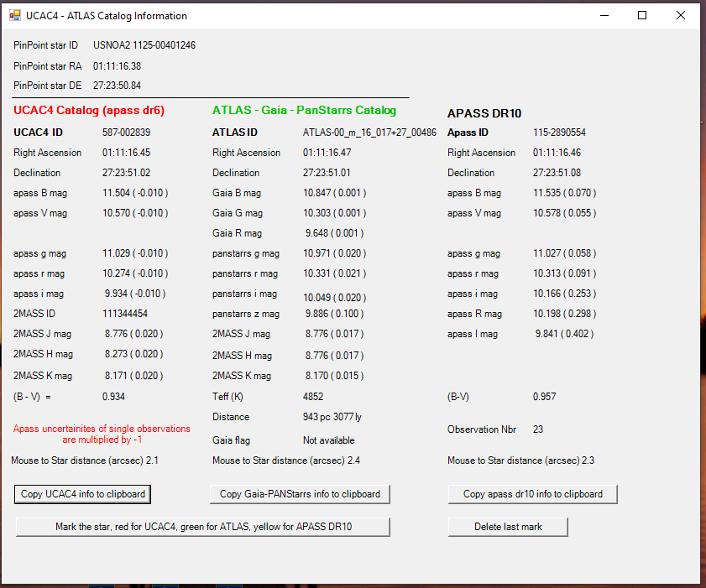Click APASS Right Ascension value 01:11:16.46
This screenshot has height=588, width=706.
point(557,153)
